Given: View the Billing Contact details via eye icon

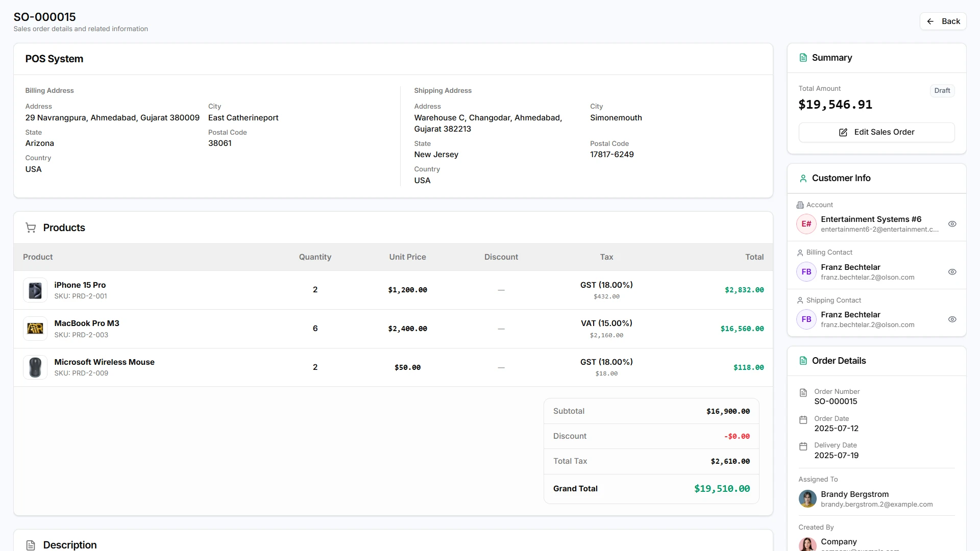Looking at the screenshot, I should coord(952,272).
